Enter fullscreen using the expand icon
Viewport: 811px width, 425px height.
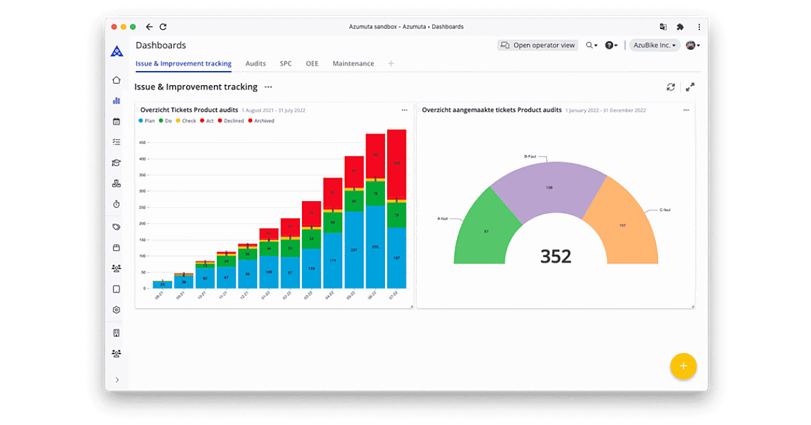pyautogui.click(x=690, y=88)
